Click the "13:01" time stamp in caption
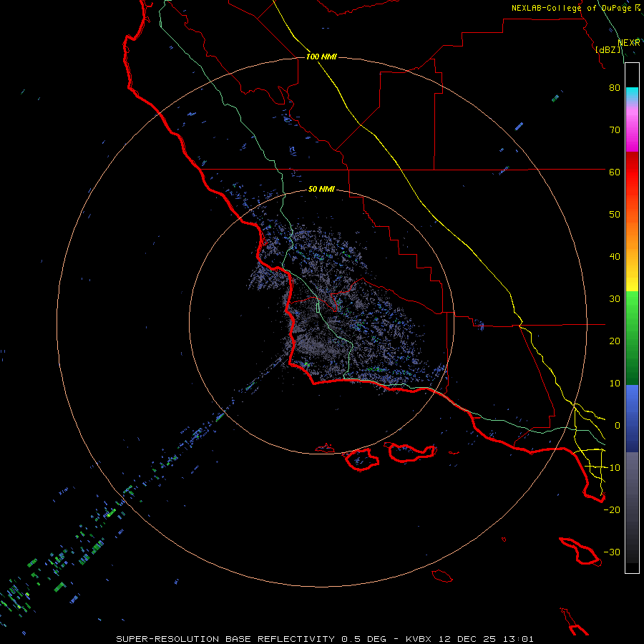Viewport: 644px width, 644px height. [x=518, y=639]
